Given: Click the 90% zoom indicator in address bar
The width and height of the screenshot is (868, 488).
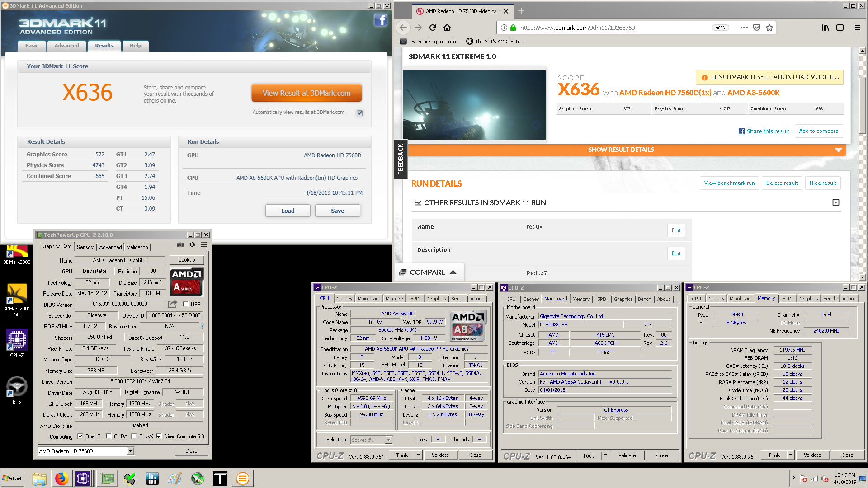Looking at the screenshot, I should pyautogui.click(x=720, y=28).
